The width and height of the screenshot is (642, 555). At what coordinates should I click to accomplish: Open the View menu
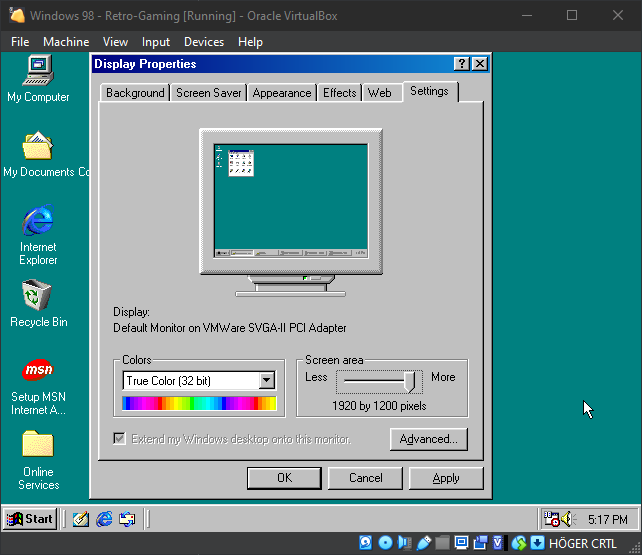115,42
